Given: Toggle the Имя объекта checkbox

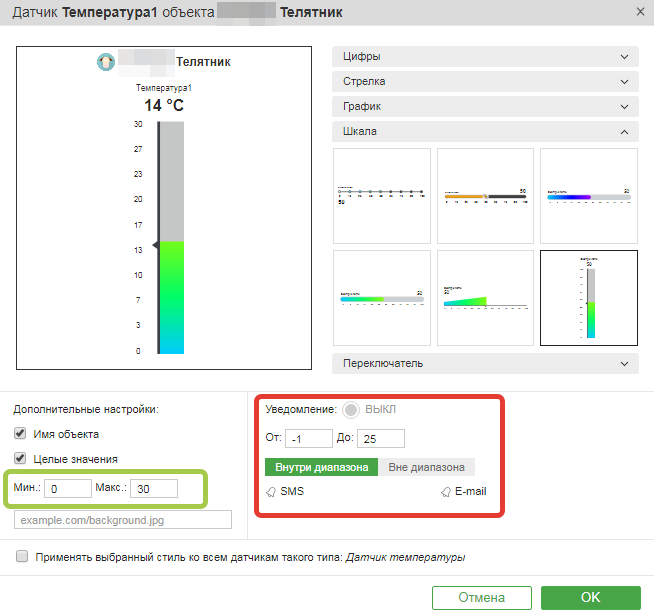Looking at the screenshot, I should click(x=21, y=434).
